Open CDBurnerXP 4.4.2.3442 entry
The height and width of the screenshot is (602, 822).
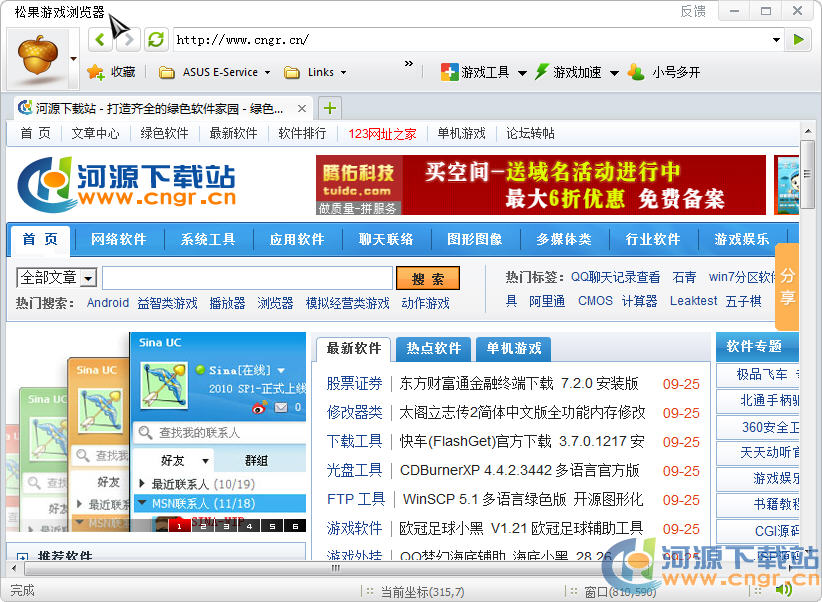(520, 470)
